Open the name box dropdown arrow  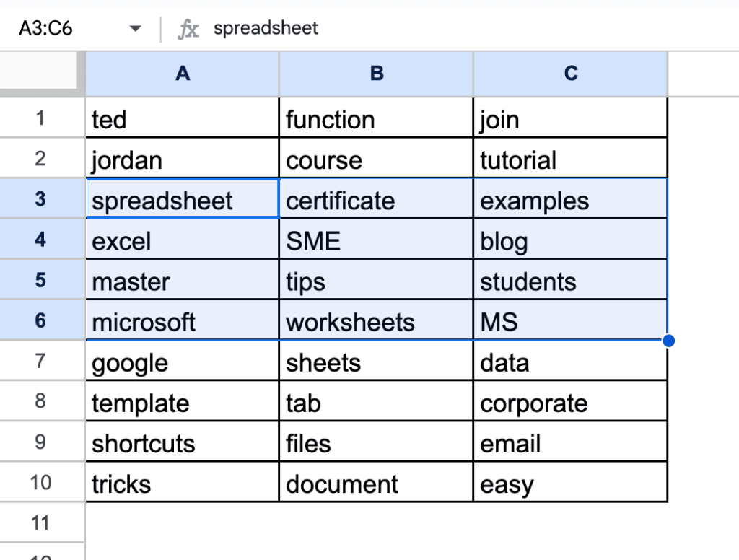134,28
